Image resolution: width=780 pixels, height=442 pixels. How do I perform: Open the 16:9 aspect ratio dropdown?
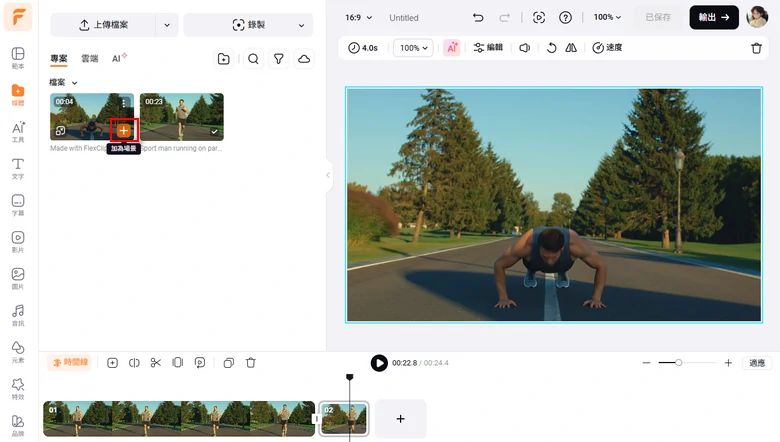(359, 18)
